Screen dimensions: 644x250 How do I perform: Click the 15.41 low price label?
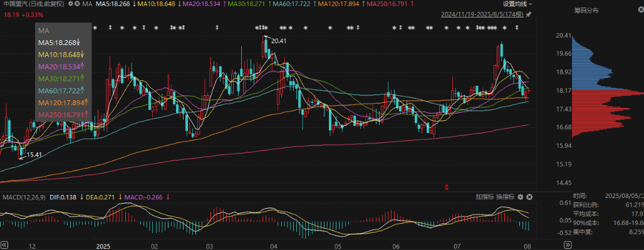click(34, 155)
